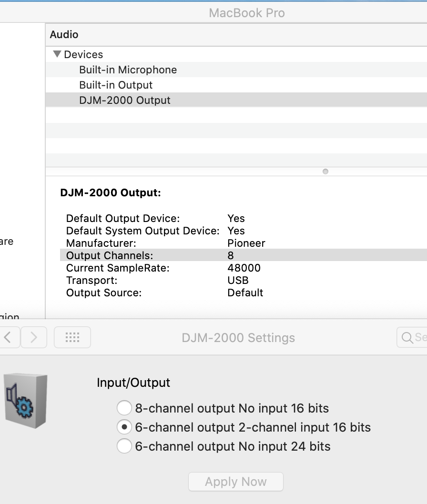
Task: Select 8-channel output No input 16 bits
Action: click(x=124, y=408)
